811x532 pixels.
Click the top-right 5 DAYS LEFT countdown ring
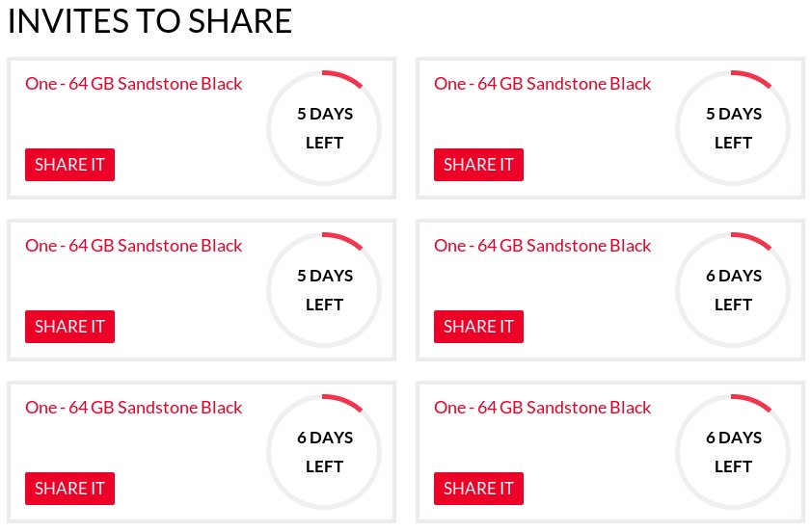click(733, 128)
